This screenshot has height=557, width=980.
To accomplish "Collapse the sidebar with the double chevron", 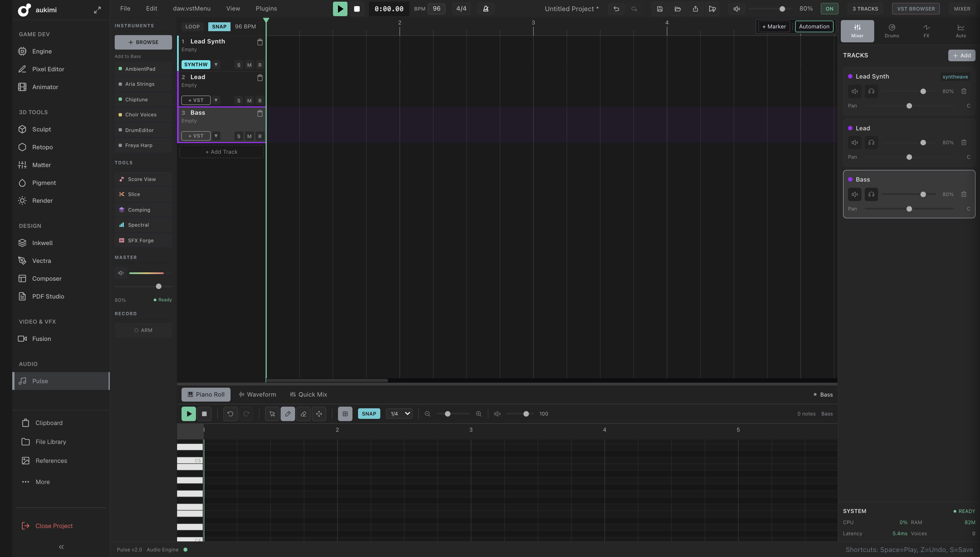I will (61, 547).
